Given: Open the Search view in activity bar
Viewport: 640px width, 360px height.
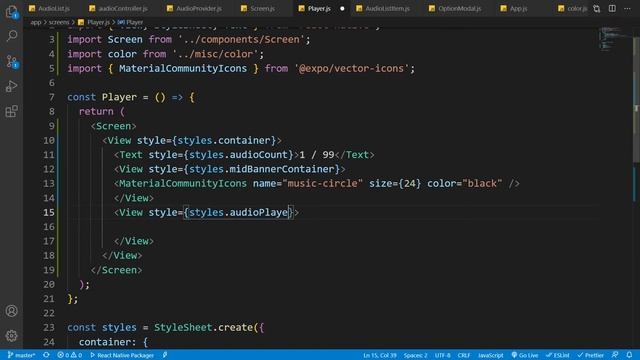Looking at the screenshot, I should [11, 36].
